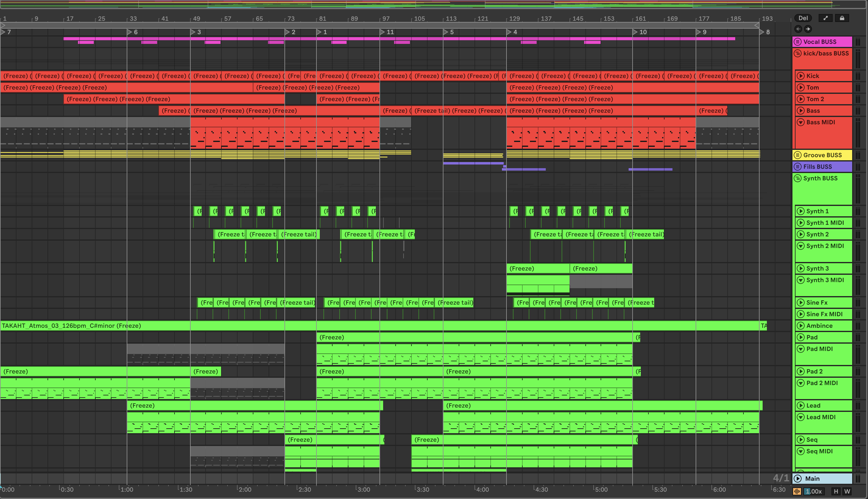Click the 1.00x zoom value slider

(x=813, y=491)
